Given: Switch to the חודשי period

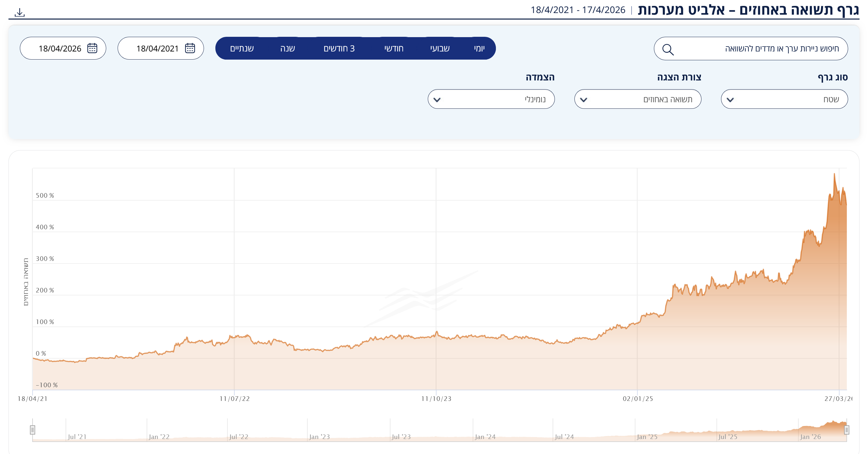Looking at the screenshot, I should pos(394,49).
